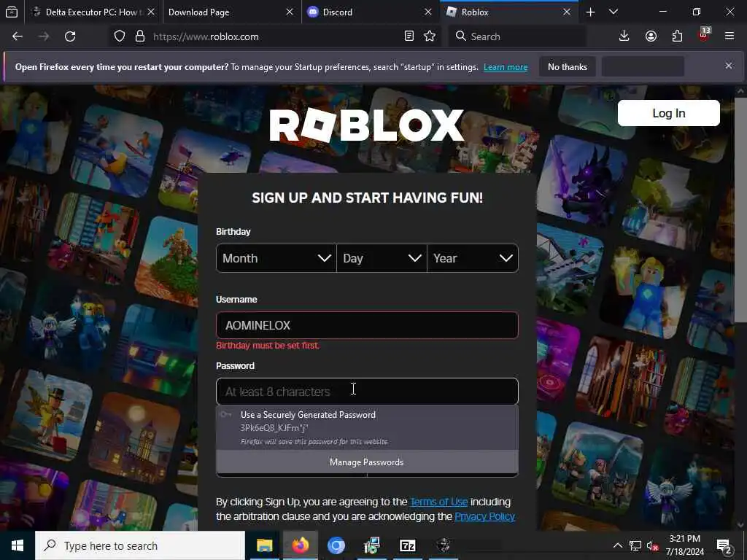Close the Discord tab
Screen dimensions: 747x560
(427, 12)
